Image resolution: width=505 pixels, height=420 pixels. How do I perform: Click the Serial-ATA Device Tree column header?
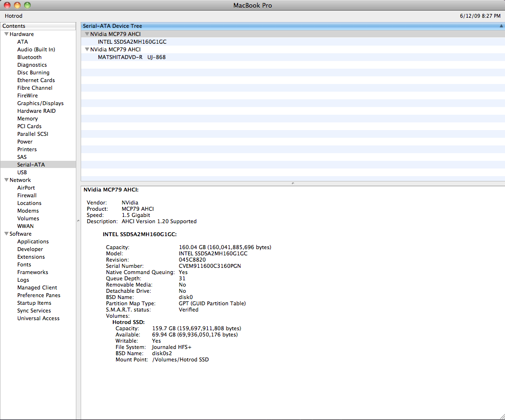pos(293,26)
